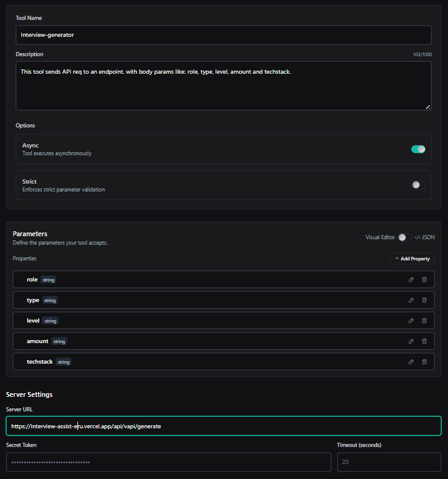The width and height of the screenshot is (448, 479).
Task: Edit the level property
Action: tap(411, 321)
